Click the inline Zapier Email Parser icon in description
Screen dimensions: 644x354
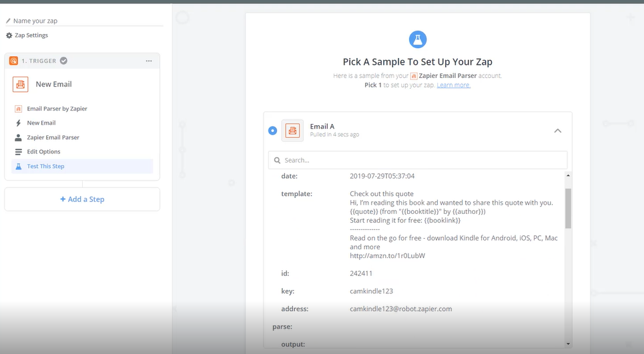(414, 76)
